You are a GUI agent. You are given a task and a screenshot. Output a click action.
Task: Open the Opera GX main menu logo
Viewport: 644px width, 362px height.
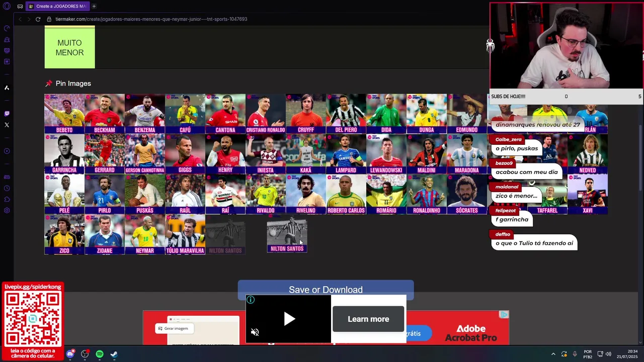7,6
